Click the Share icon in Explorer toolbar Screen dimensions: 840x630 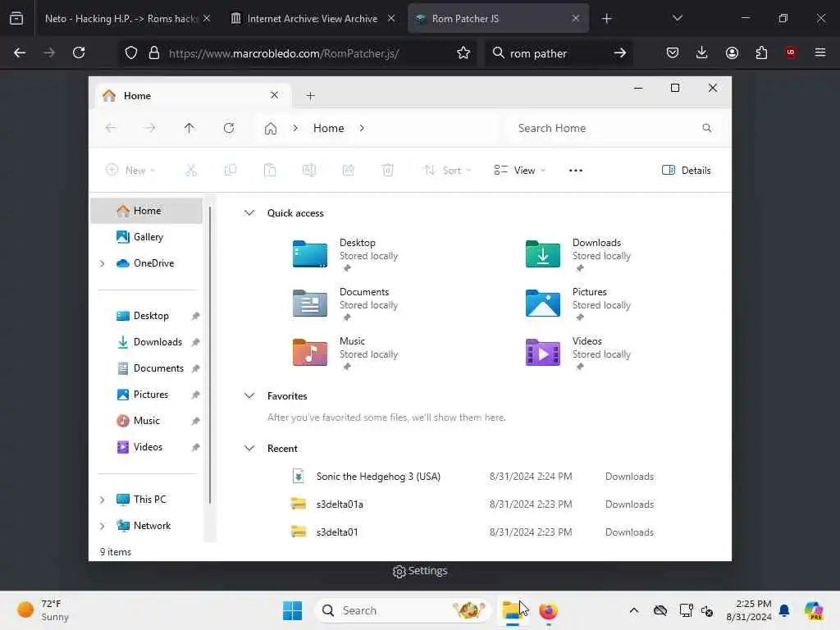348,171
